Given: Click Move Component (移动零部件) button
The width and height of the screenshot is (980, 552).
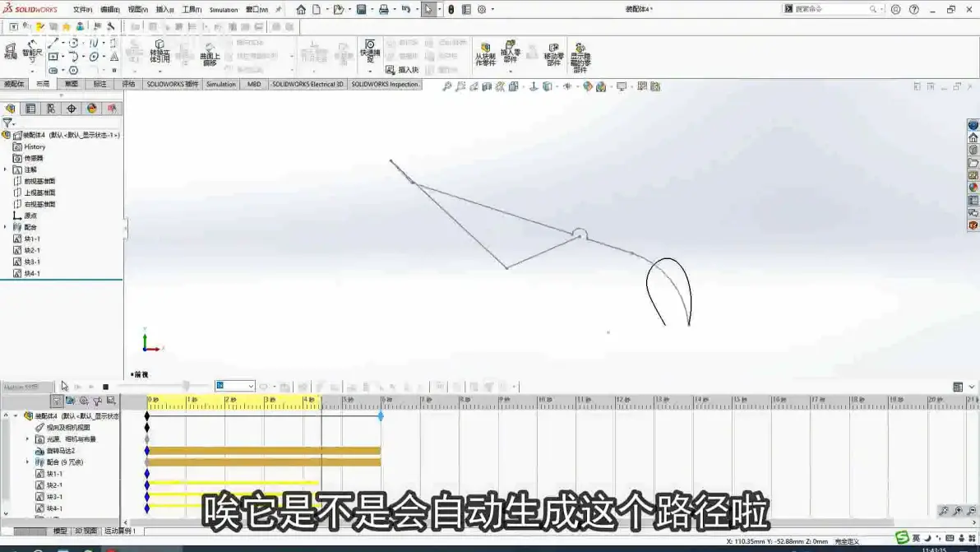Looking at the screenshot, I should (x=554, y=55).
